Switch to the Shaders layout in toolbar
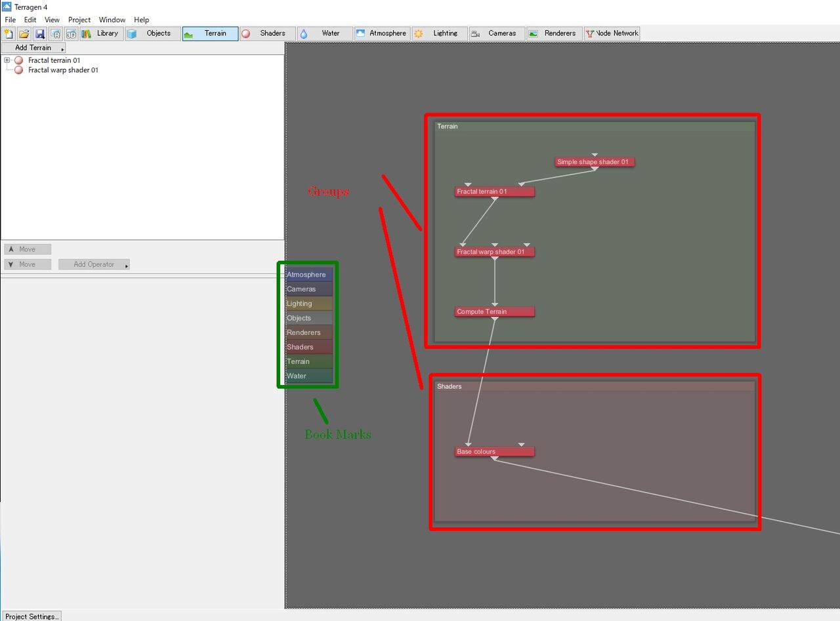 [x=267, y=33]
